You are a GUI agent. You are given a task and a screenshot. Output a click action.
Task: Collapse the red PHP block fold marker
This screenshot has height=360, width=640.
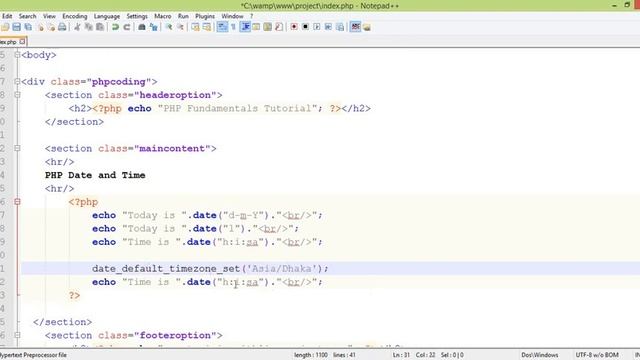click(17, 202)
